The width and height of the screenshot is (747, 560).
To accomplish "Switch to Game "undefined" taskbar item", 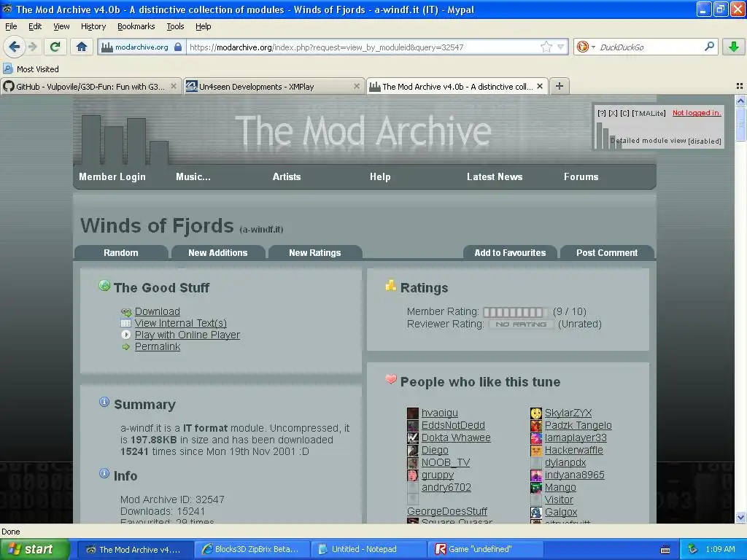I will click(485, 549).
